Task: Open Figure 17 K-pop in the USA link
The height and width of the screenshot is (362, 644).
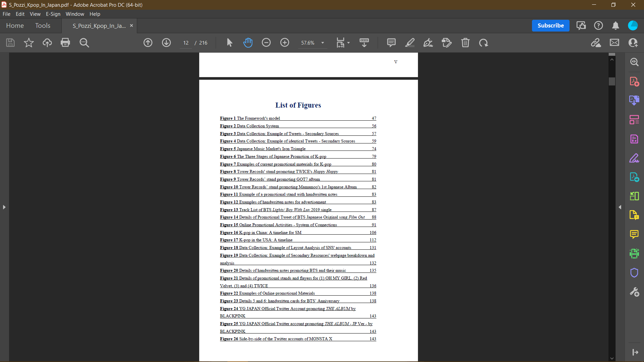Action: click(x=298, y=240)
